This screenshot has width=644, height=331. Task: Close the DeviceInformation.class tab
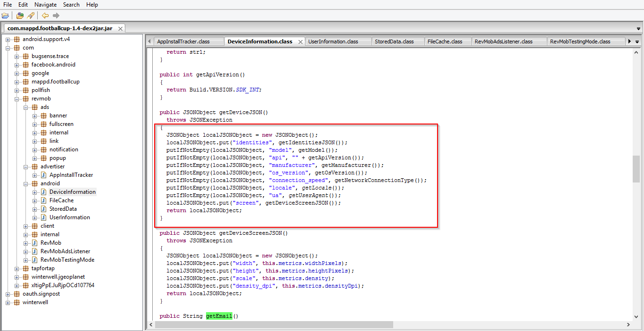300,42
